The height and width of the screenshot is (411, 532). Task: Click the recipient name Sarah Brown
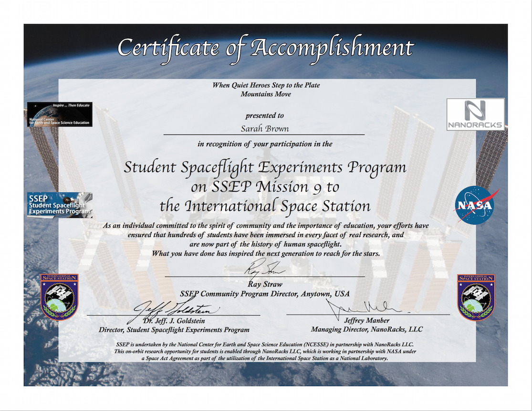pyautogui.click(x=264, y=129)
